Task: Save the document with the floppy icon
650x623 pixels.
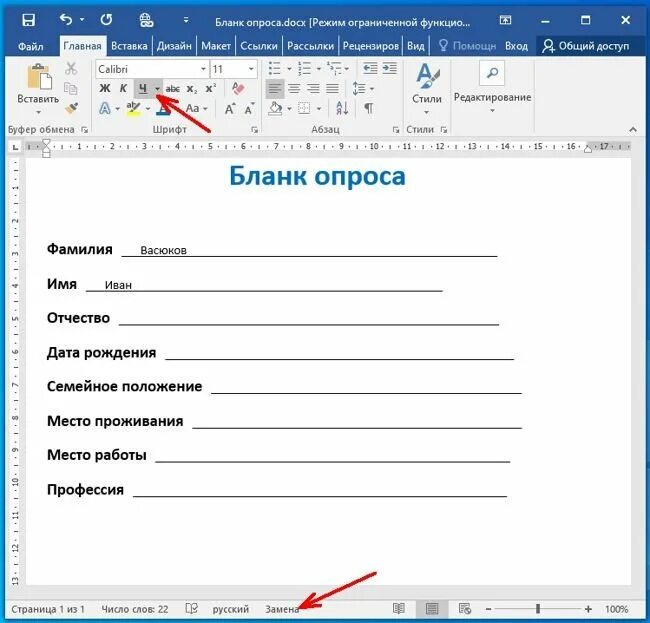Action: coord(28,19)
